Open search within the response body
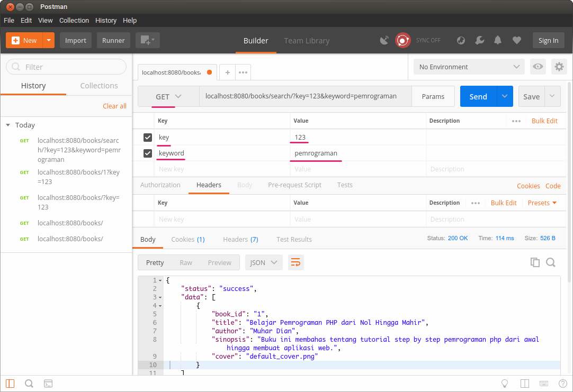Image resolution: width=573 pixels, height=392 pixels. tap(551, 262)
